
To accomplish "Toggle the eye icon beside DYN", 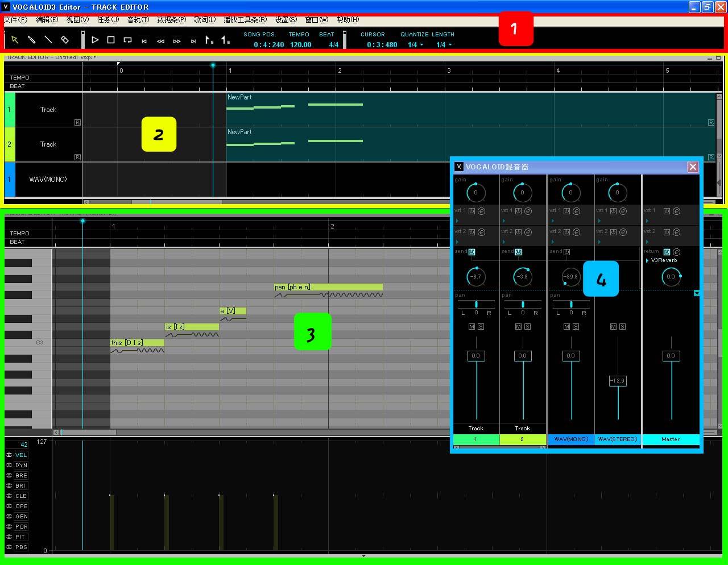I will [9, 466].
